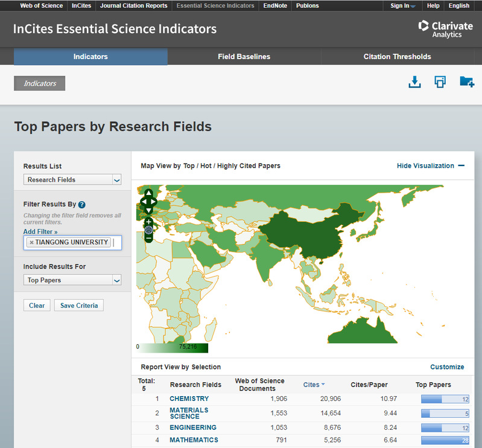Click the Web of Science Documents header

259,385
